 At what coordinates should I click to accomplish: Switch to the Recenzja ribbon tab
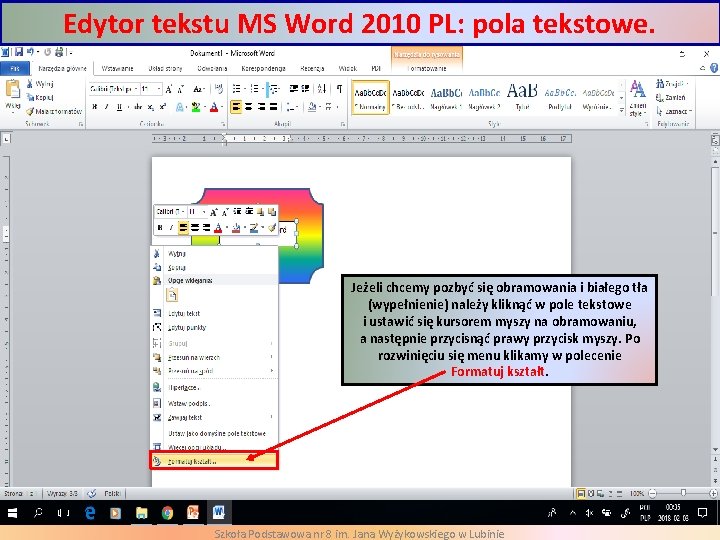312,68
